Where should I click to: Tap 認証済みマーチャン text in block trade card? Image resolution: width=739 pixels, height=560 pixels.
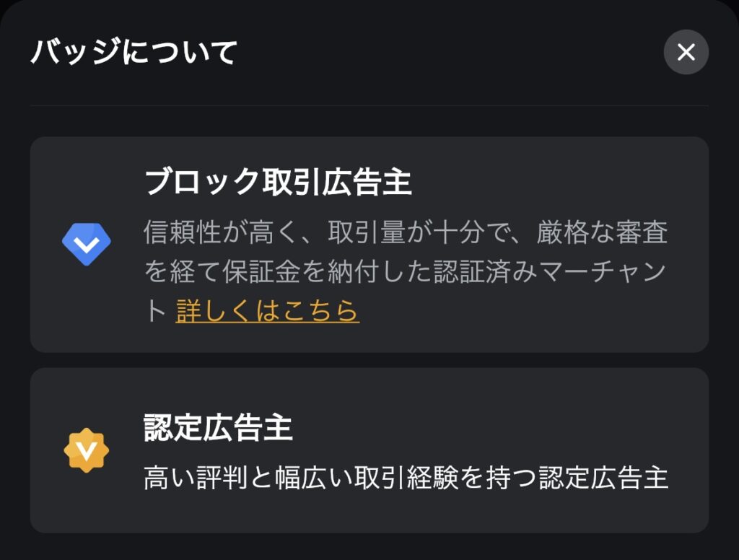(549, 272)
